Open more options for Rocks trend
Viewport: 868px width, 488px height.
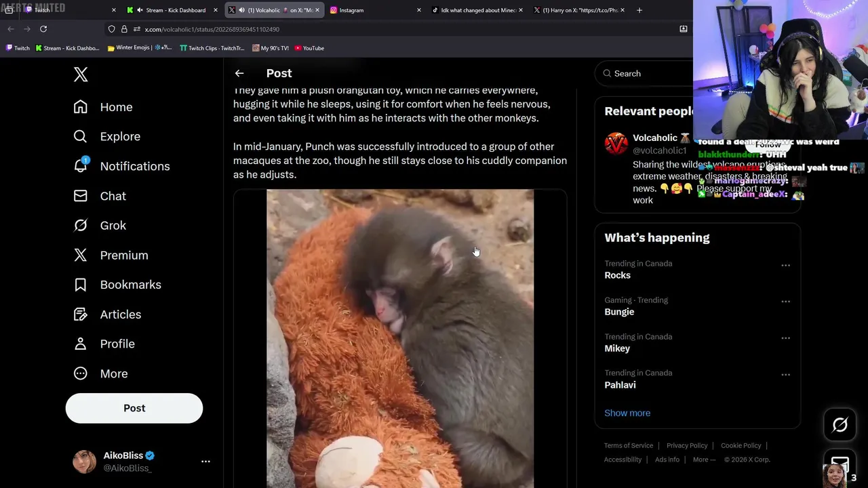coord(785,265)
